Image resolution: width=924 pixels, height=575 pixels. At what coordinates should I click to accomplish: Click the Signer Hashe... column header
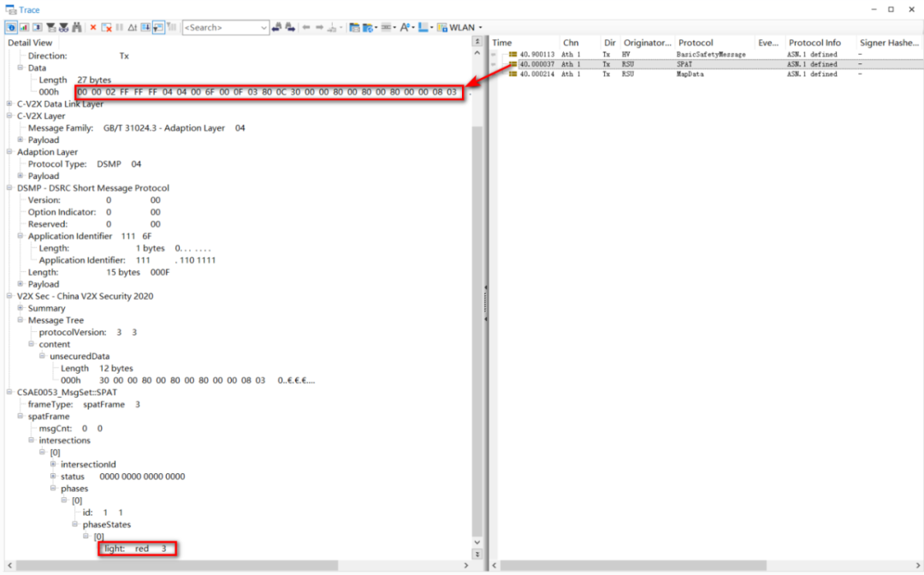(889, 43)
